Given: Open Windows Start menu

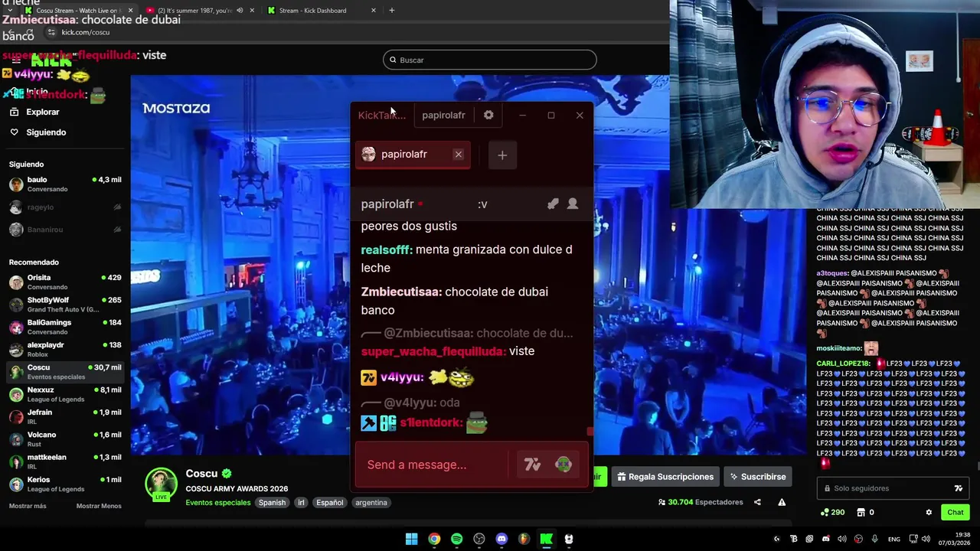Looking at the screenshot, I should tap(411, 539).
